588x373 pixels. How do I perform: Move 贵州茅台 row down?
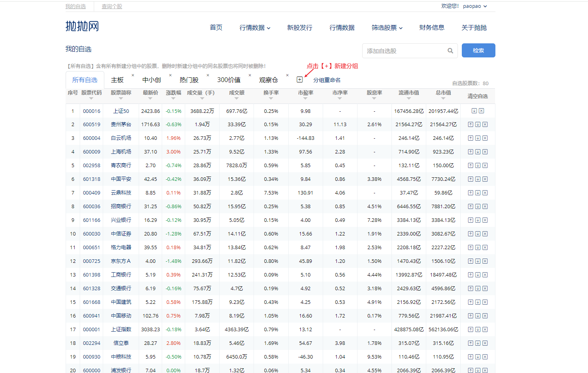(x=478, y=125)
